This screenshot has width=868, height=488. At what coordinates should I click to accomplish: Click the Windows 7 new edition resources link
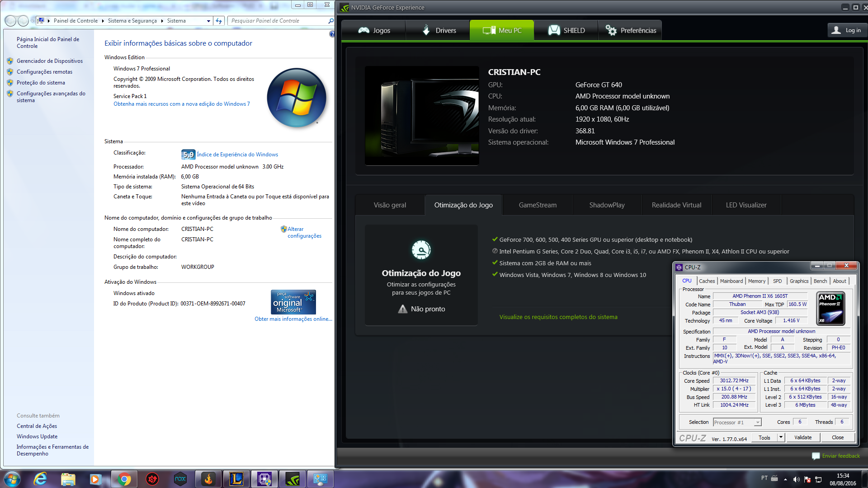[181, 104]
